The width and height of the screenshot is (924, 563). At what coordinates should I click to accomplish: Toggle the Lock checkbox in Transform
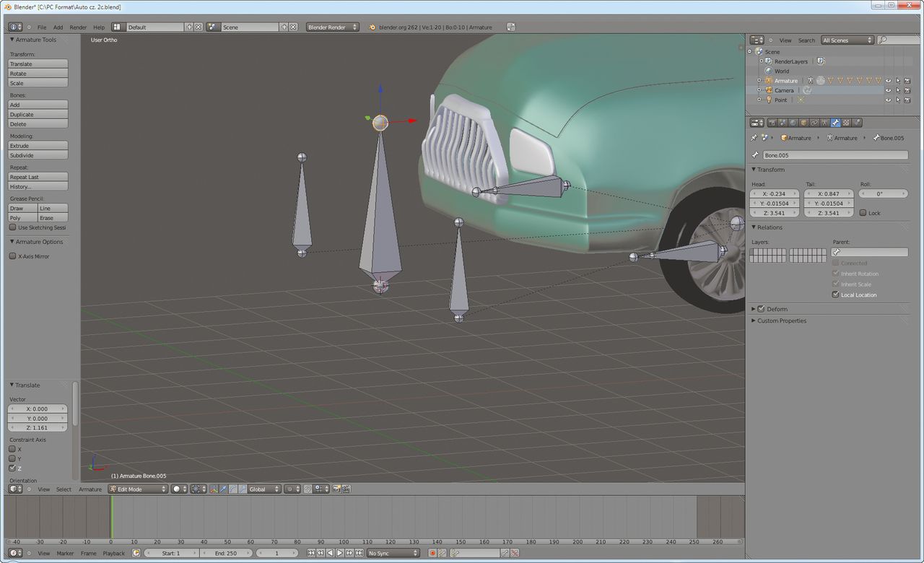pyautogui.click(x=863, y=213)
